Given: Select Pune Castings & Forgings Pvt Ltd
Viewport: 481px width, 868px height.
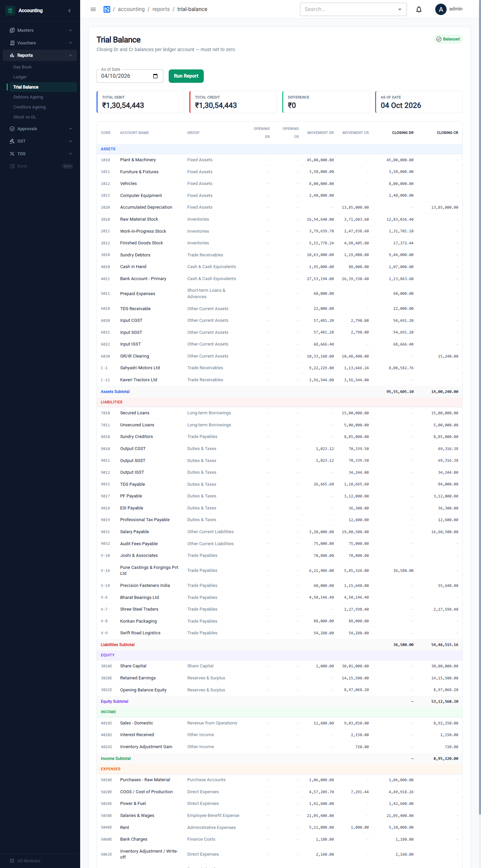Looking at the screenshot, I should [x=279, y=571].
